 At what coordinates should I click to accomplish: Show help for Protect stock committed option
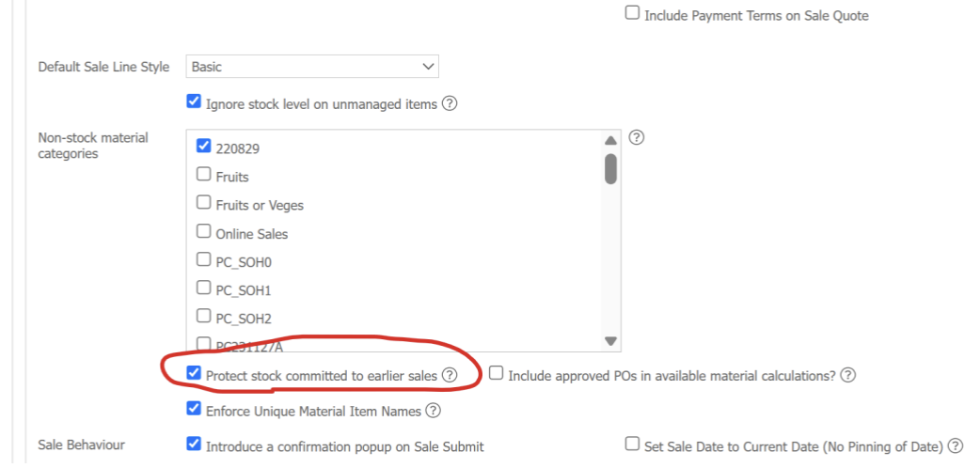click(x=450, y=376)
